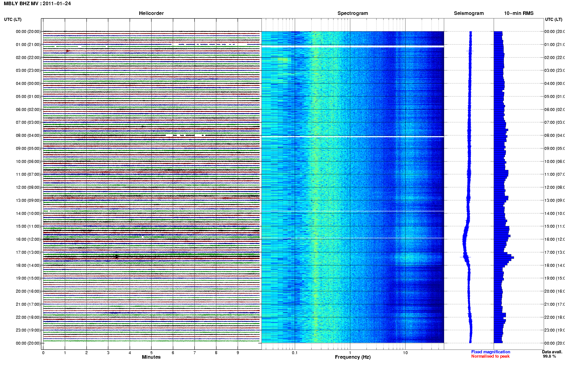
Task: Click the left '13:00 (09:00)' time label
Action: point(28,200)
